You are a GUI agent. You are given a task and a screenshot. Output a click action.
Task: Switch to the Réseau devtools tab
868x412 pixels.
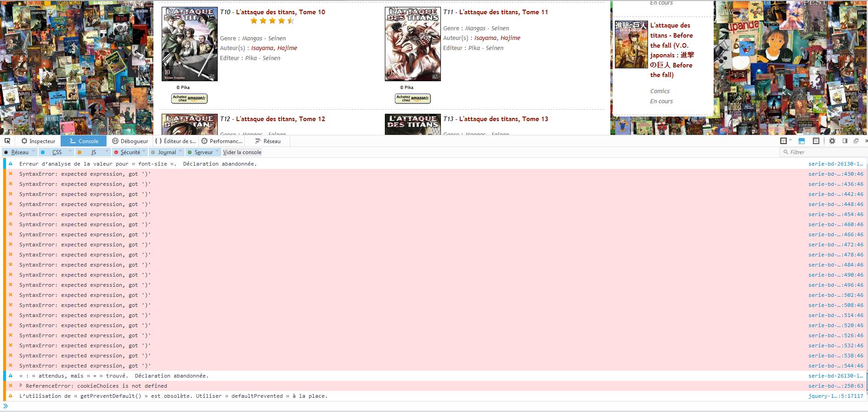coord(268,141)
